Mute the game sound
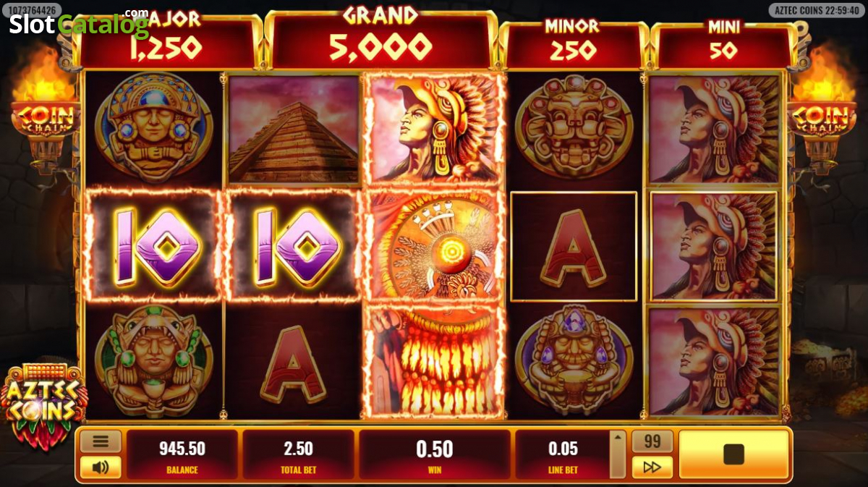 click(101, 467)
